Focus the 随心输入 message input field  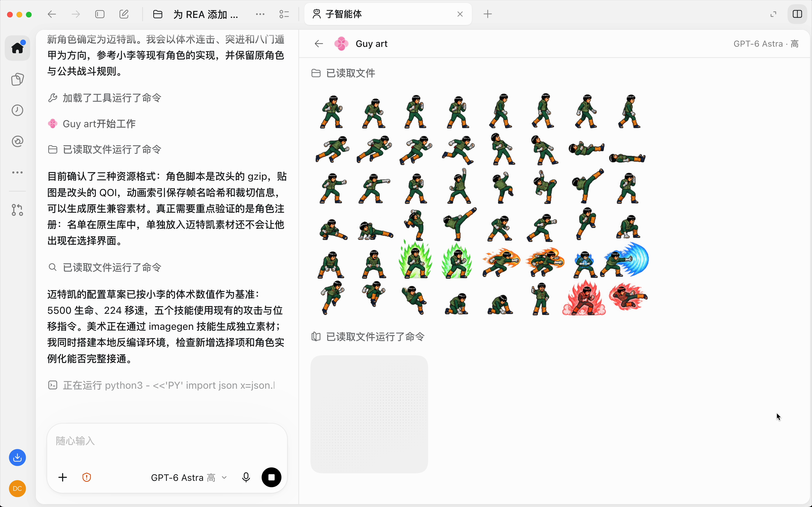167,441
